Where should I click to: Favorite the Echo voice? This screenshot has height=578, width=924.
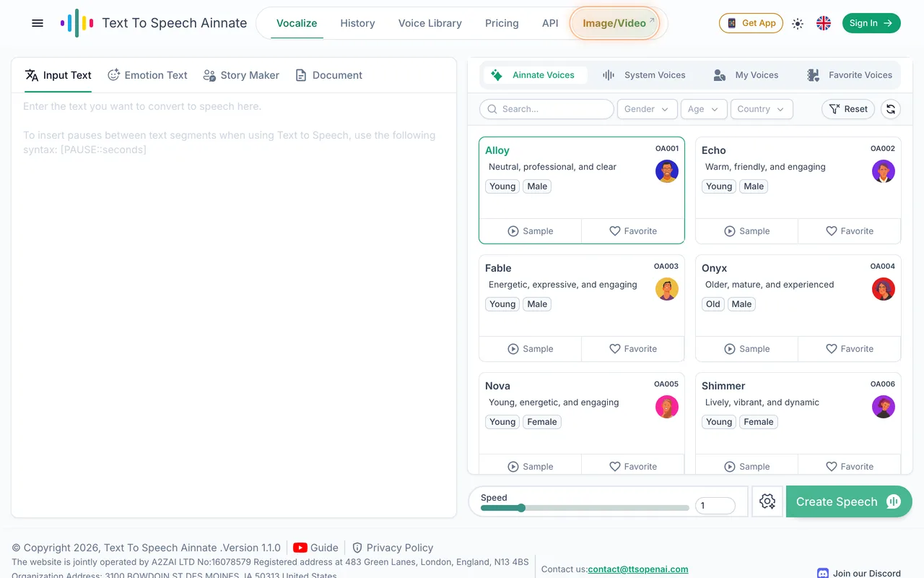click(x=850, y=231)
